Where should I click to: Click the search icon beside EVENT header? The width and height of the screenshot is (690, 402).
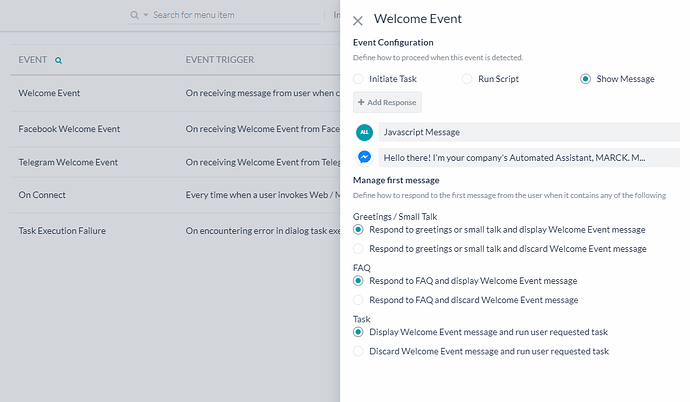pyautogui.click(x=59, y=61)
